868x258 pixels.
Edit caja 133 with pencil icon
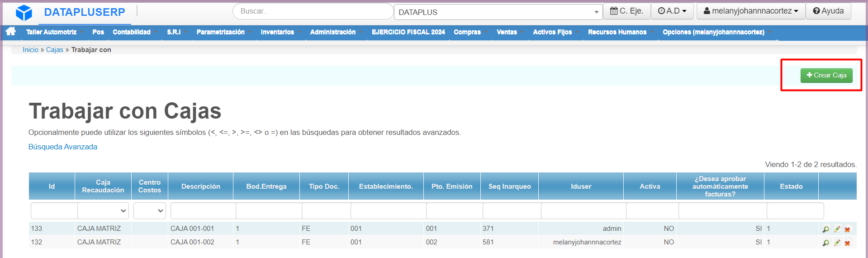tap(837, 229)
